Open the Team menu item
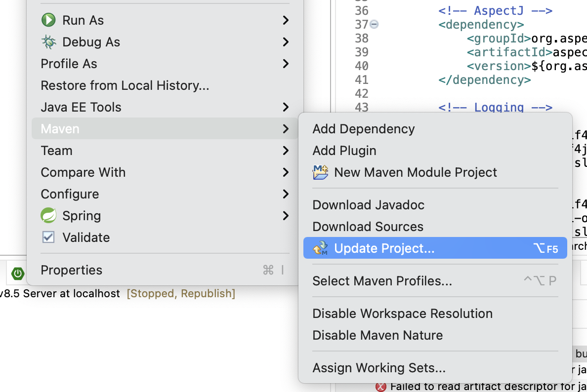 (x=165, y=151)
